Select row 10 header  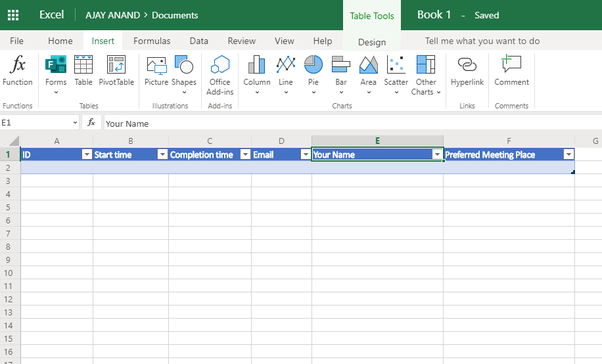point(8,273)
